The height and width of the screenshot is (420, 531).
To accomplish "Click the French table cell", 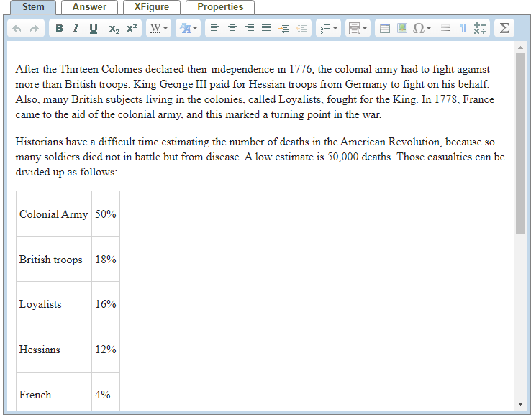I will (54, 393).
